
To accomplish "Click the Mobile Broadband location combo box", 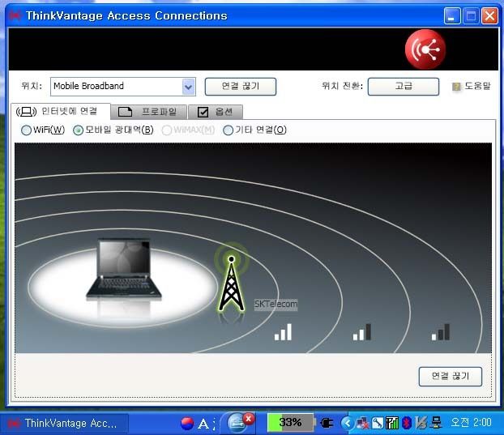I will coord(123,87).
